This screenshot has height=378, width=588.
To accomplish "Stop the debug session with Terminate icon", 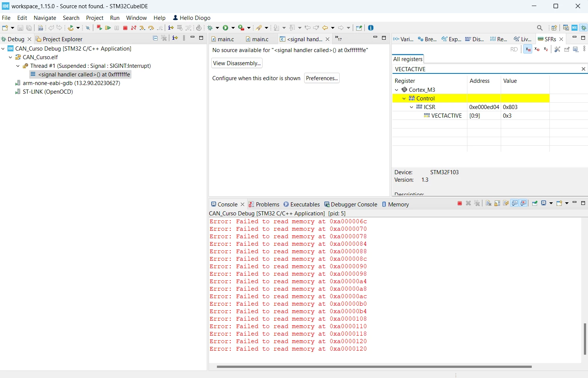I will point(125,28).
